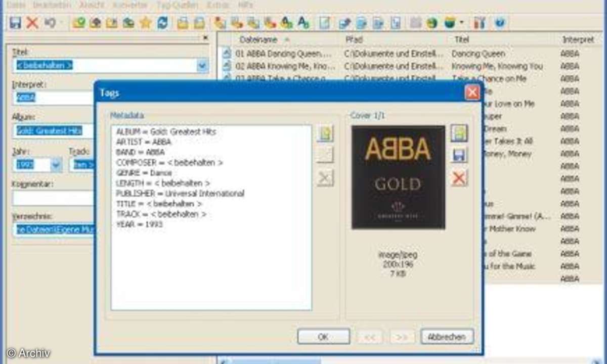Screen dimensions: 607x364
Task: Click the Options tools icon in toolbar
Action: click(480, 23)
